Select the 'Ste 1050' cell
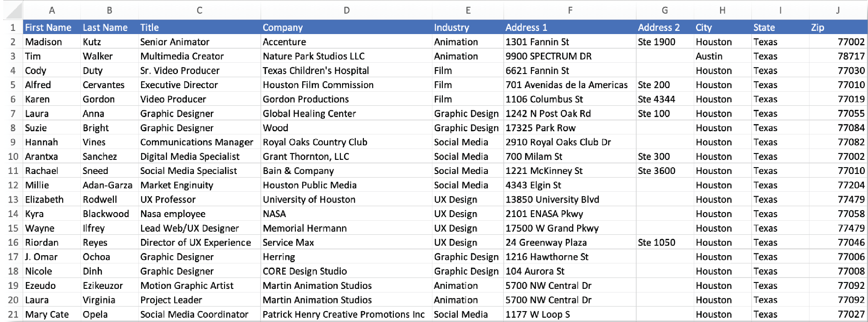The height and width of the screenshot is (322, 868). tap(665, 243)
